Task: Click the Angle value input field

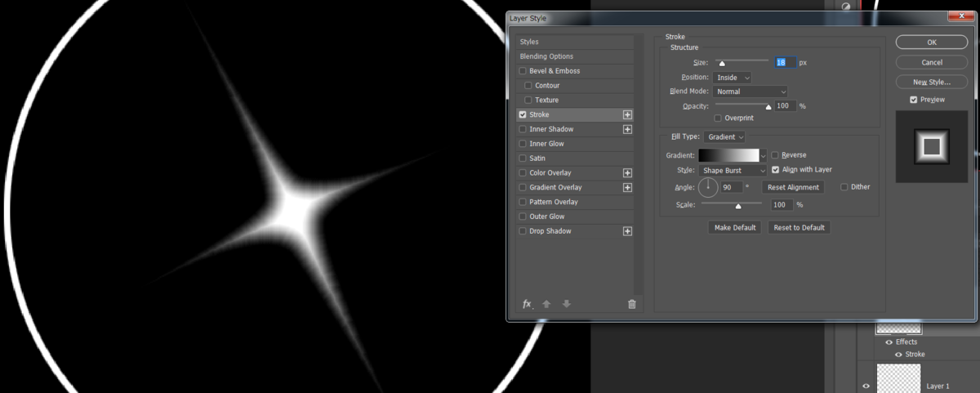Action: 731,187
